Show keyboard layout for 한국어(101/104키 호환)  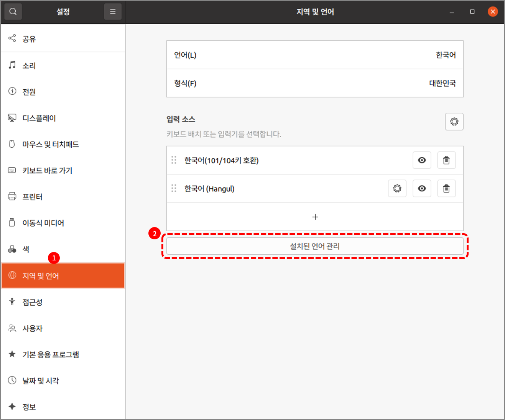pos(422,160)
